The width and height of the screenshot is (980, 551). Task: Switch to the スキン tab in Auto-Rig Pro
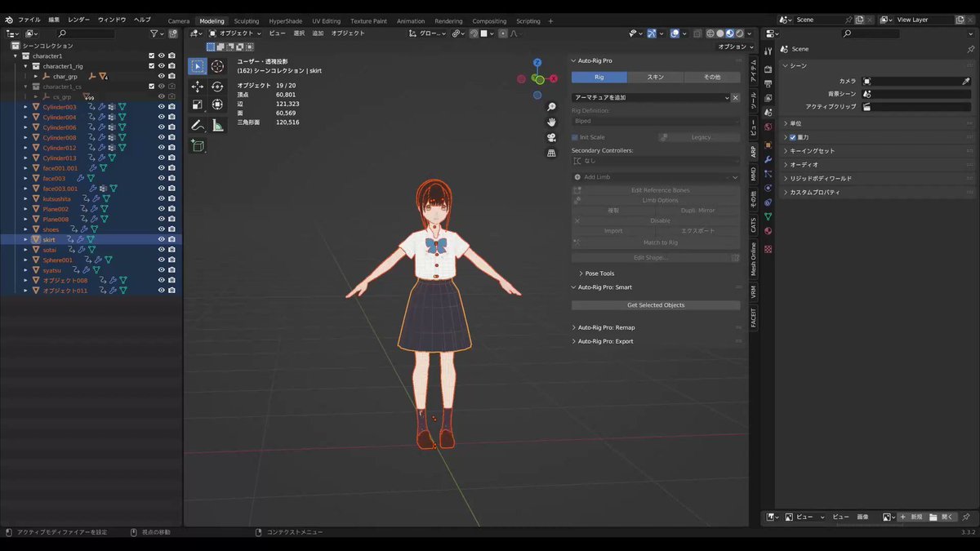point(657,76)
